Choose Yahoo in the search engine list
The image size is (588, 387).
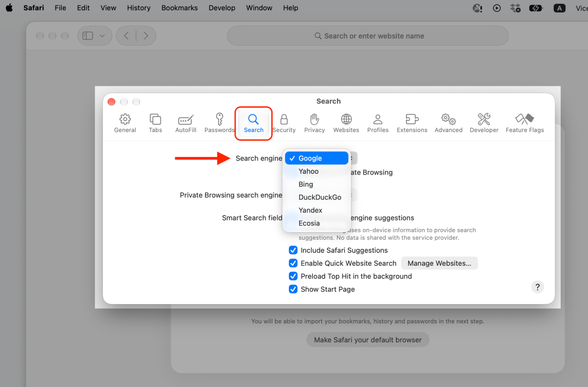[317, 171]
